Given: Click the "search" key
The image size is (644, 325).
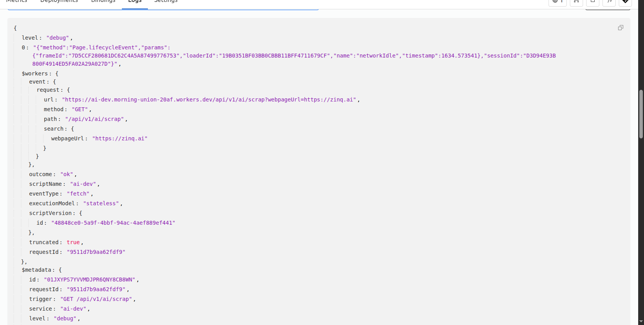Looking at the screenshot, I should pos(54,129).
